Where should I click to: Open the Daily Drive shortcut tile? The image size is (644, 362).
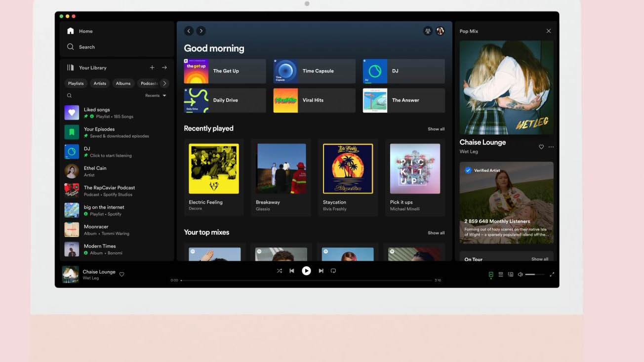(225, 100)
